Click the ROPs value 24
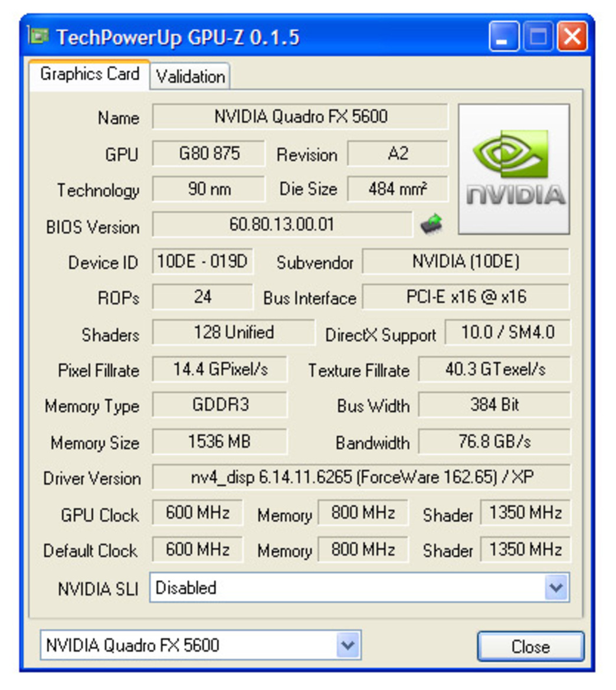 tap(202, 296)
